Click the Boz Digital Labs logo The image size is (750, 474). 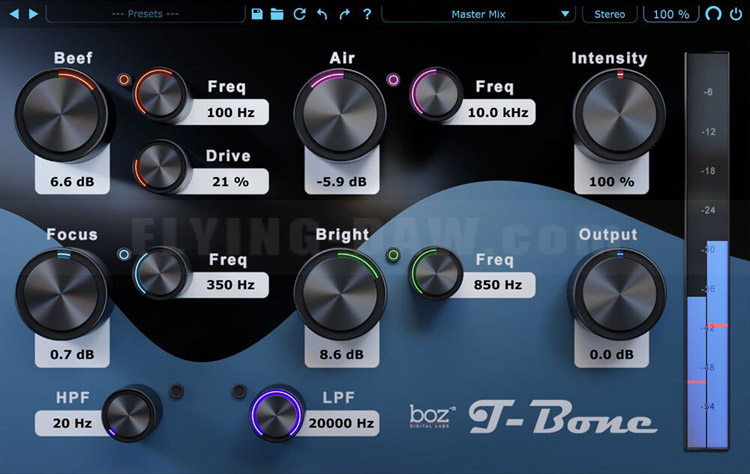pos(432,416)
